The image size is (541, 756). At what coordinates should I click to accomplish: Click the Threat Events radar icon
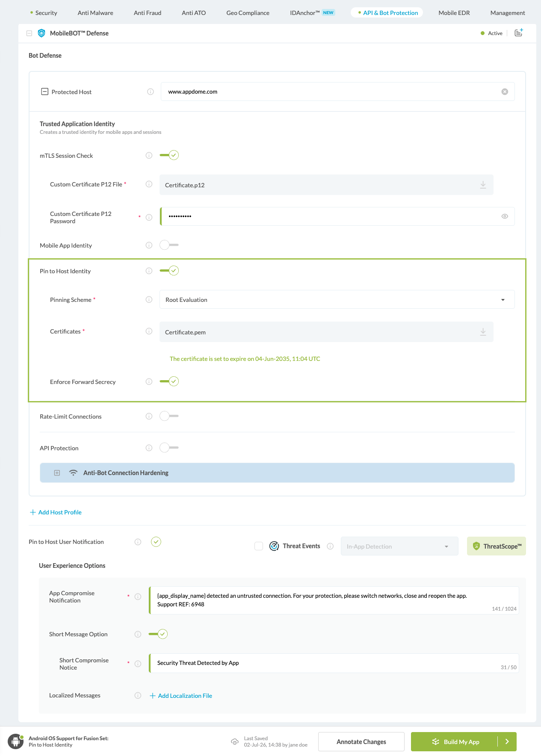click(x=274, y=546)
